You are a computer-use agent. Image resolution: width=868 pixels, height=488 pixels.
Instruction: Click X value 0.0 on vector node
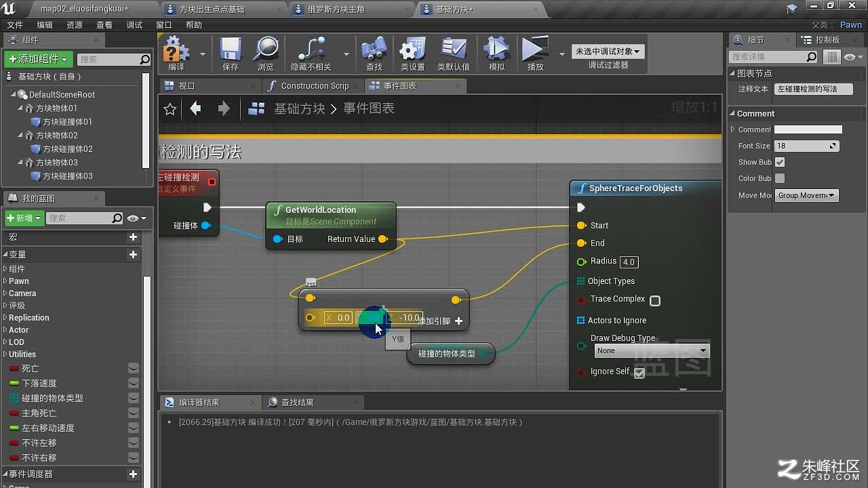click(338, 317)
